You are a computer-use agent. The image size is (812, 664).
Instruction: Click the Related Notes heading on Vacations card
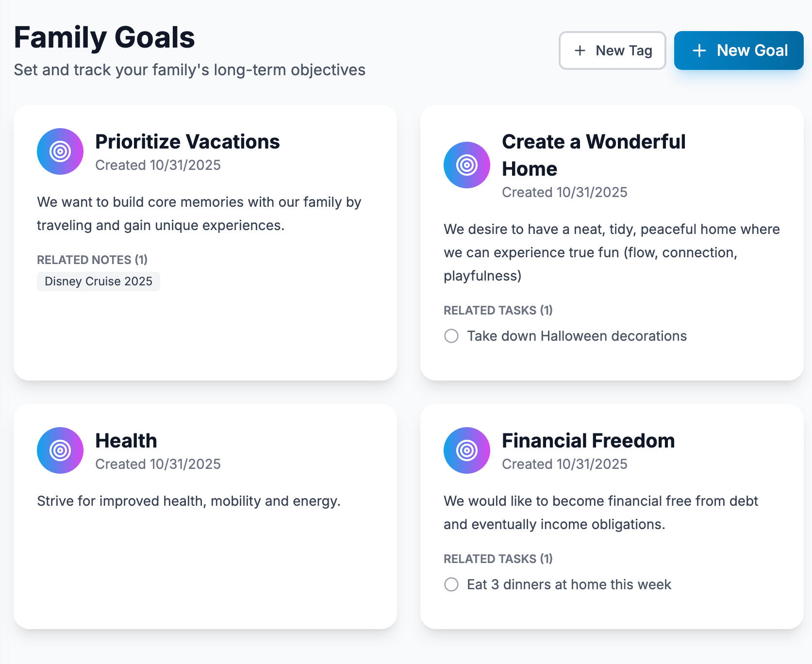pos(92,260)
